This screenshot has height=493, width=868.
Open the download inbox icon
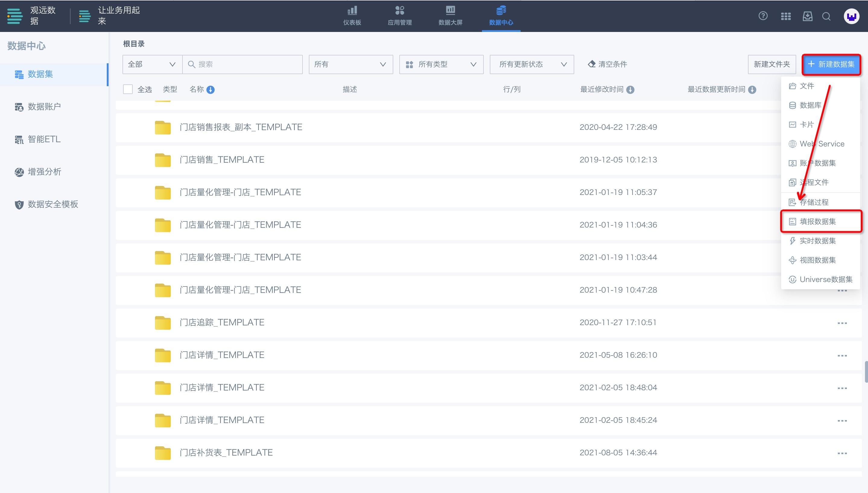coord(807,16)
